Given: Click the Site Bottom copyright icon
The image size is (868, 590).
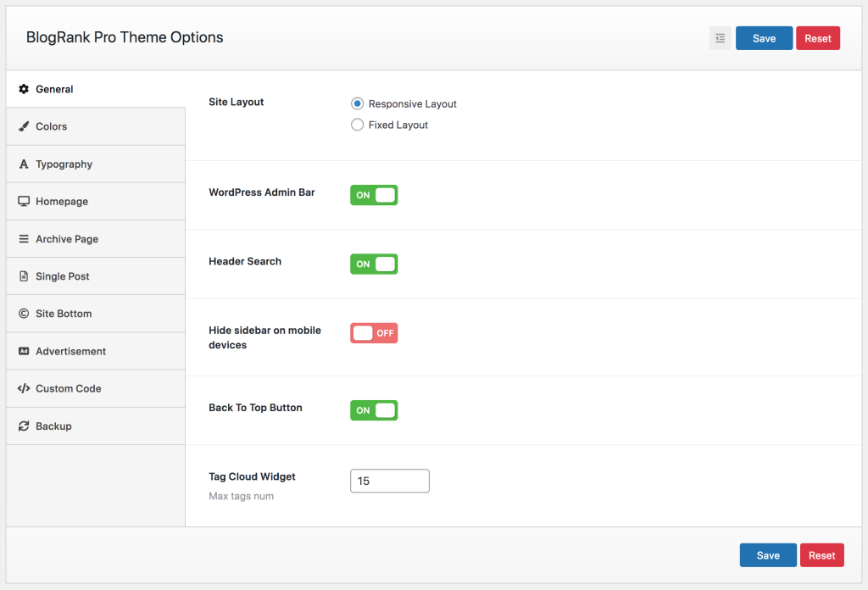Looking at the screenshot, I should click(24, 314).
